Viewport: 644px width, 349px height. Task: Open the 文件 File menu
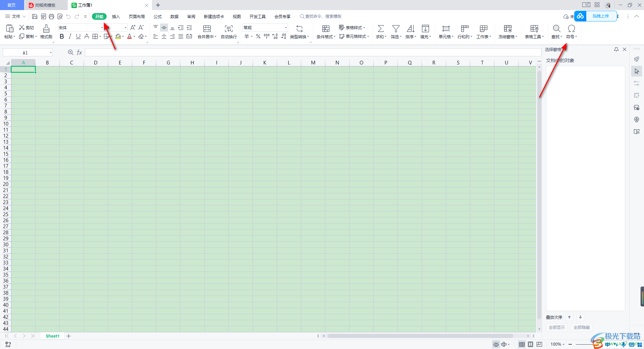pos(15,16)
